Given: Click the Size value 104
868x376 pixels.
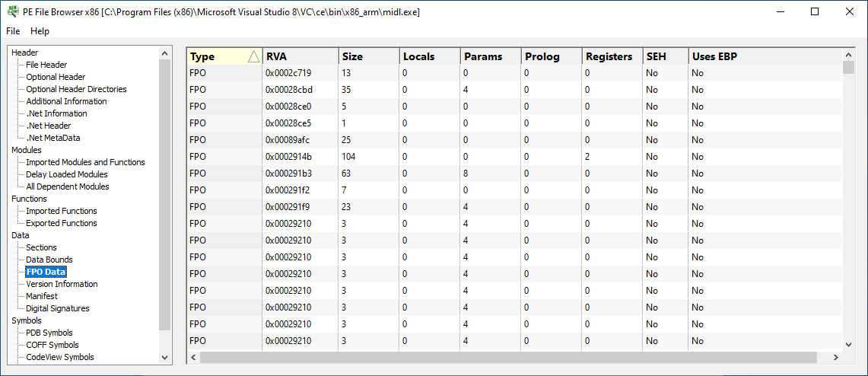Looking at the screenshot, I should tap(348, 157).
